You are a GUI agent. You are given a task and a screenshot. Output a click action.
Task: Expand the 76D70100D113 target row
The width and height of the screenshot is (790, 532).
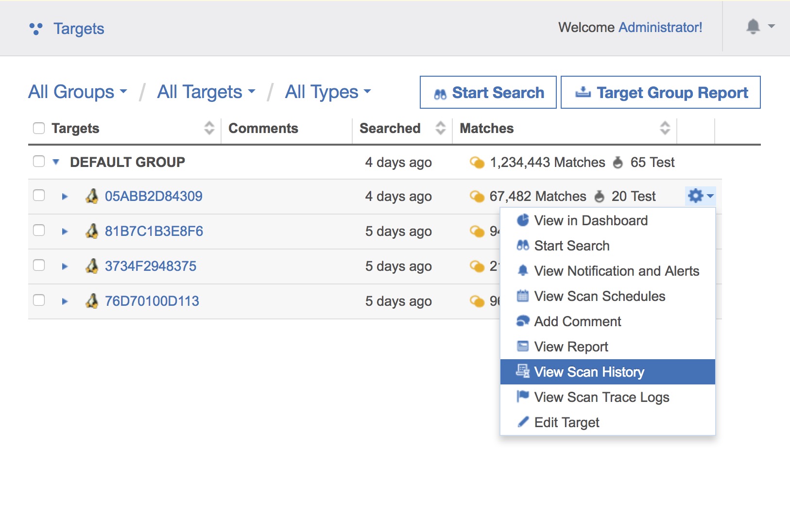coord(65,301)
